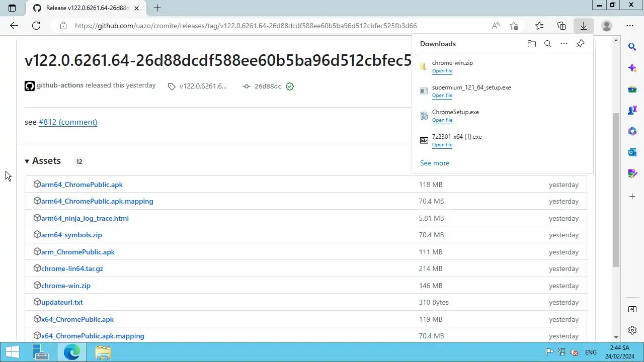Open Outlook icon in sidebar
The image size is (644, 362).
(x=632, y=152)
